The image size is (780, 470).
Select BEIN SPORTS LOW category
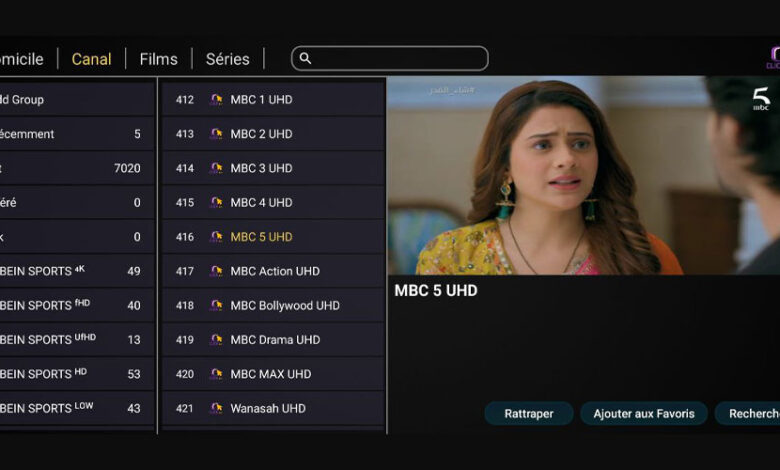(x=76, y=408)
